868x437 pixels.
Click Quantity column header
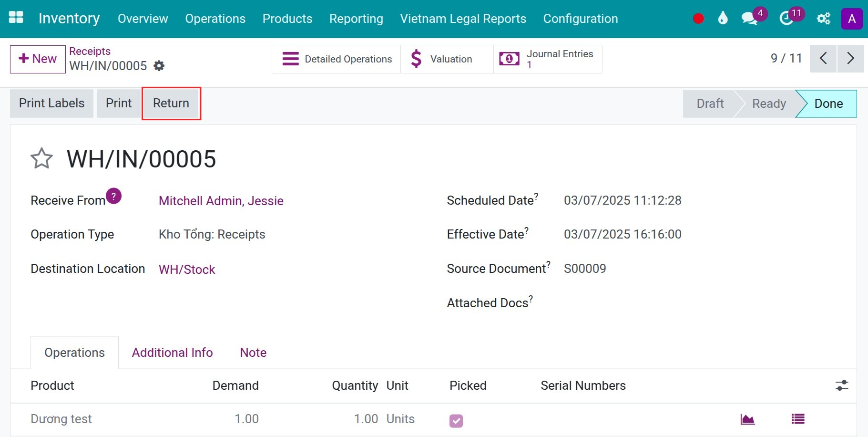pos(355,385)
